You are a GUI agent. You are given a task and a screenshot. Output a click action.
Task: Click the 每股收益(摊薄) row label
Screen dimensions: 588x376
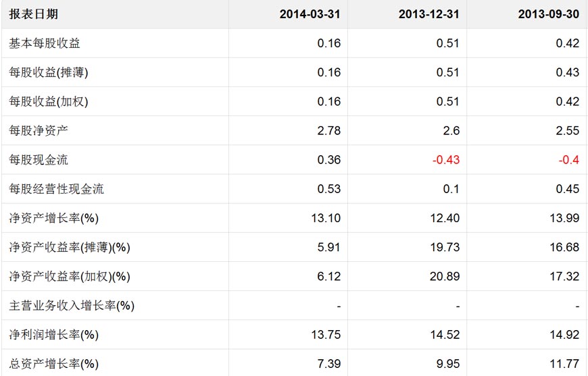(49, 72)
